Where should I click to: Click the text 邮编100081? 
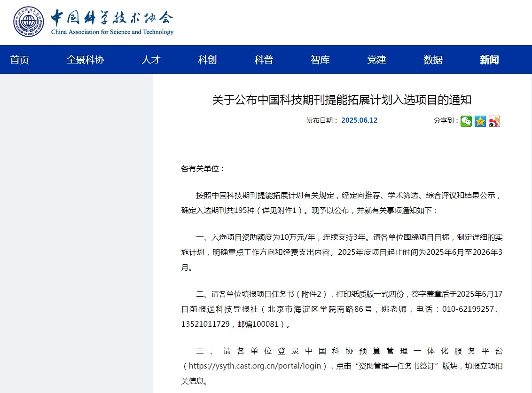258,324
